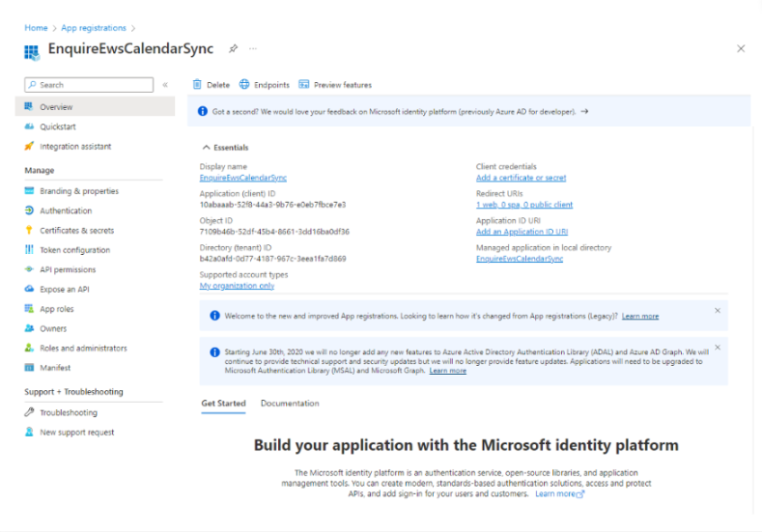Click the Expose an API cloud icon
Viewport: 762px width, 532px height.
[x=29, y=289]
